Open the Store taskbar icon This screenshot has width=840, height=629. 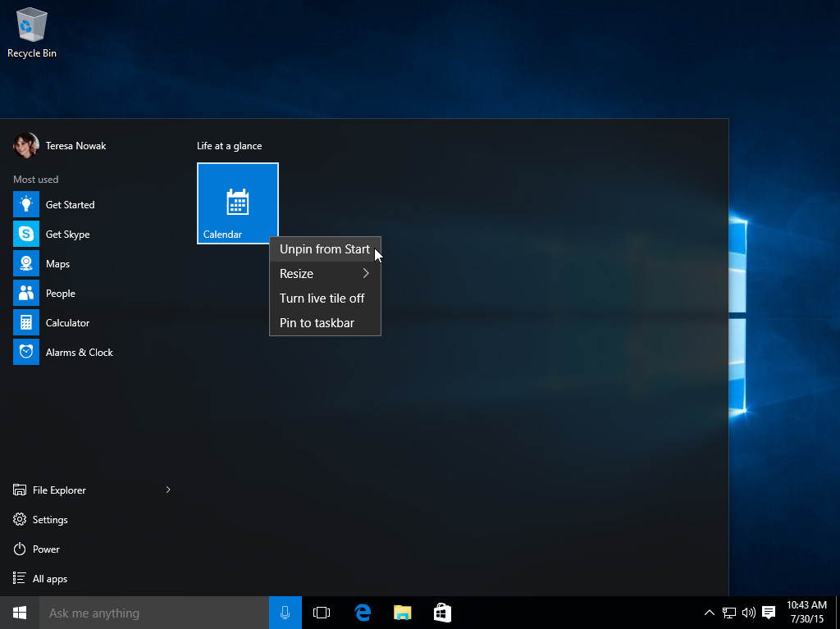pos(442,613)
